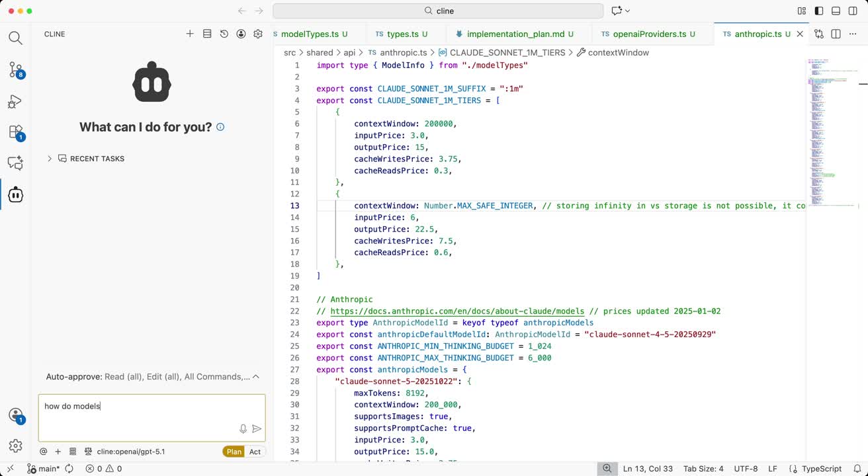Open Cline MCP servers panel
The height and width of the screenshot is (476, 868).
click(207, 34)
